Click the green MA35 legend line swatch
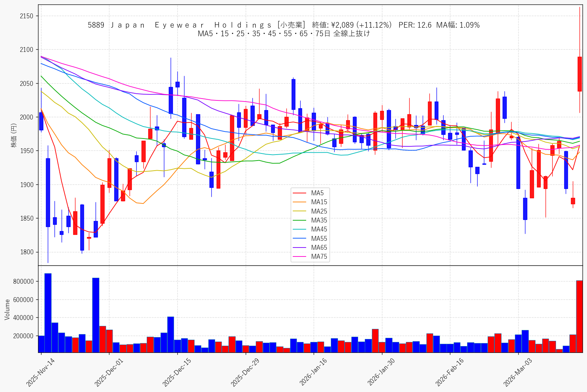The width and height of the screenshot is (587, 392). 299,220
